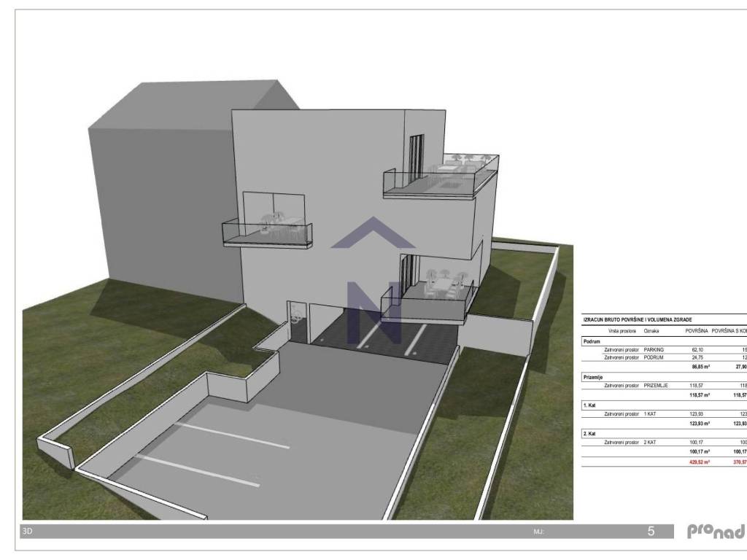Click the house-shaped N watermark logo

373,281
